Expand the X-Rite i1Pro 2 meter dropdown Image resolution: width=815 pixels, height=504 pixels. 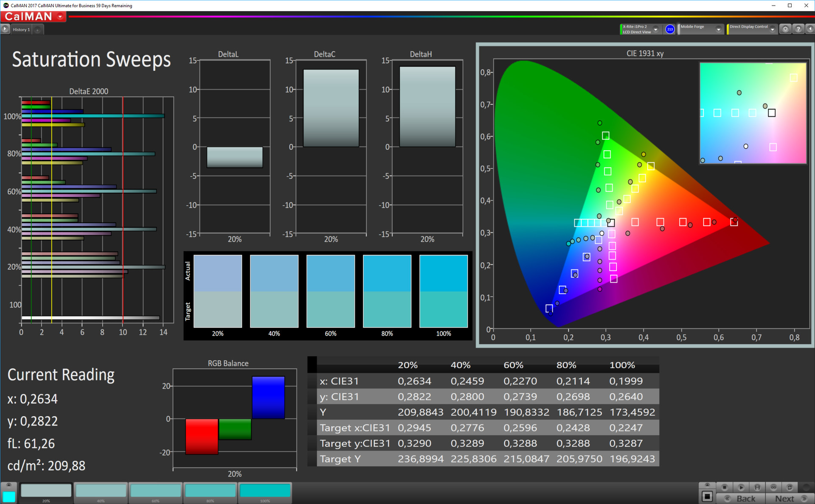coord(656,29)
